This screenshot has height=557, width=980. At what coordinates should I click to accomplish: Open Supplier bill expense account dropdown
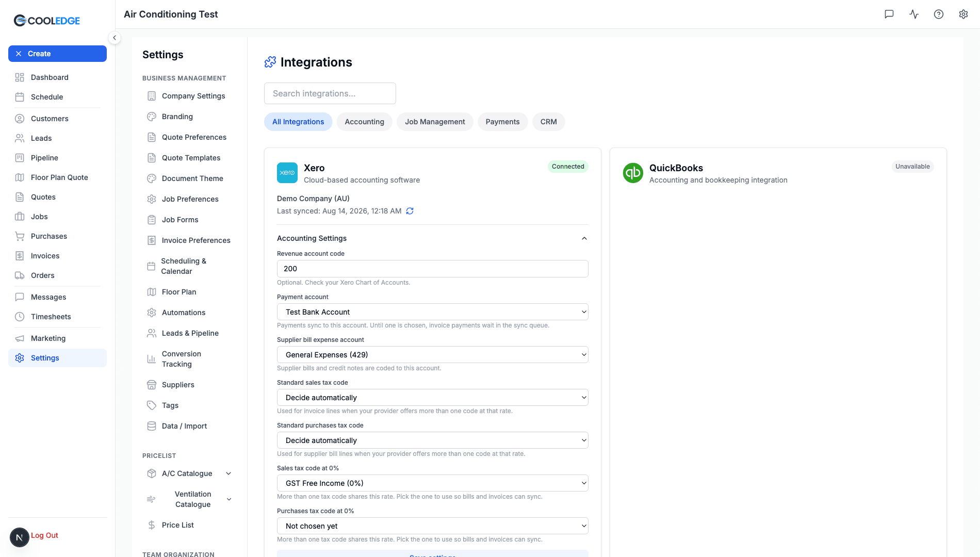click(x=432, y=355)
